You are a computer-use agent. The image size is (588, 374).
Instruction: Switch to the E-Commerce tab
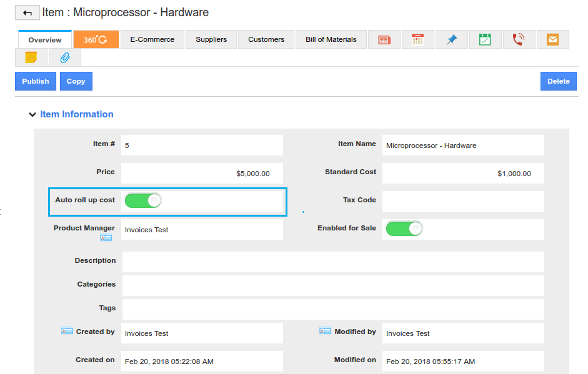(152, 39)
